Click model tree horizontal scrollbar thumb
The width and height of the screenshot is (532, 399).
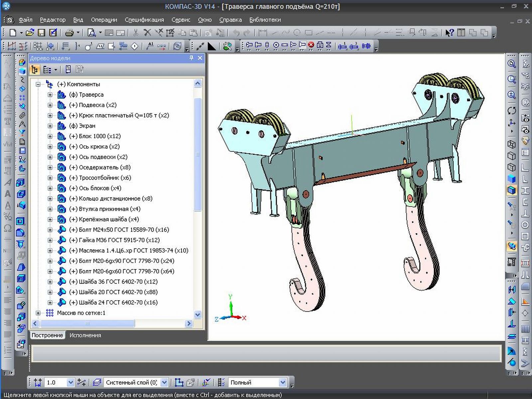point(87,323)
